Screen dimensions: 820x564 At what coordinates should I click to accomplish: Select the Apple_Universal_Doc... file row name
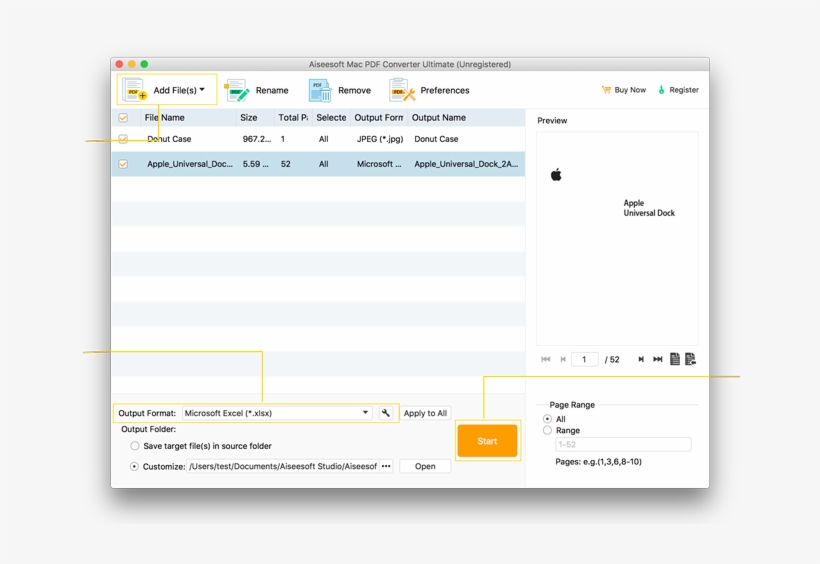pyautogui.click(x=190, y=164)
